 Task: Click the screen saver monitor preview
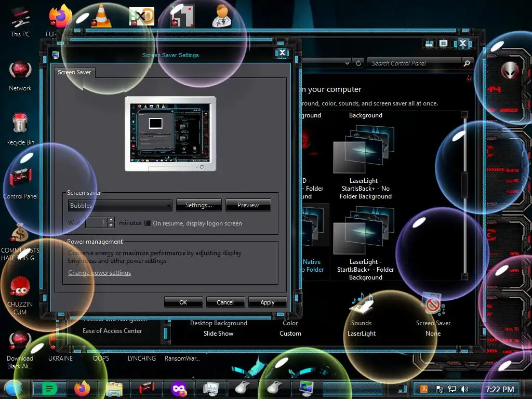[170, 134]
